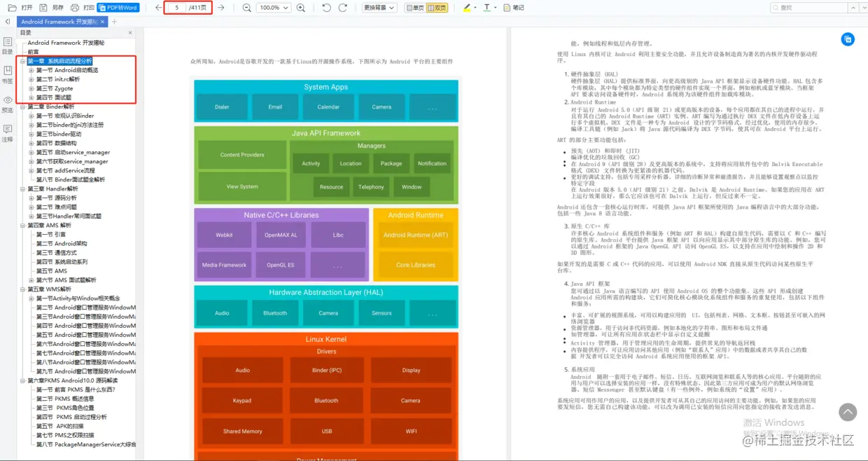Viewport: 868px width, 461px height.
Task: Select 第八节 Binder面试题全解析 entry
Action: [x=70, y=179]
